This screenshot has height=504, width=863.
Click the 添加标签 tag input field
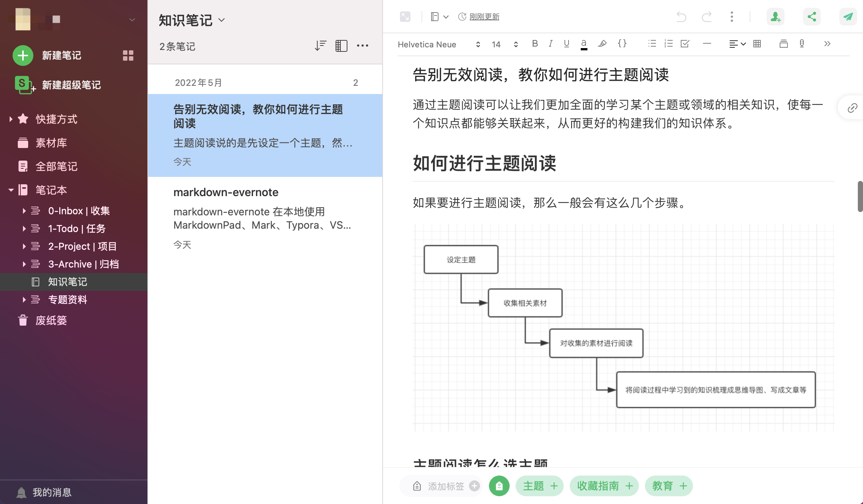click(x=446, y=486)
